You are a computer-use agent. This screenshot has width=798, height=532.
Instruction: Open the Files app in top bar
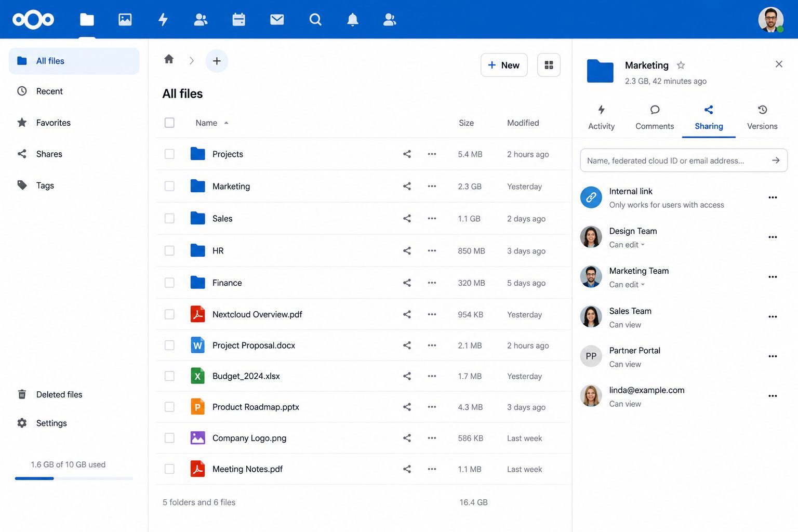87,20
